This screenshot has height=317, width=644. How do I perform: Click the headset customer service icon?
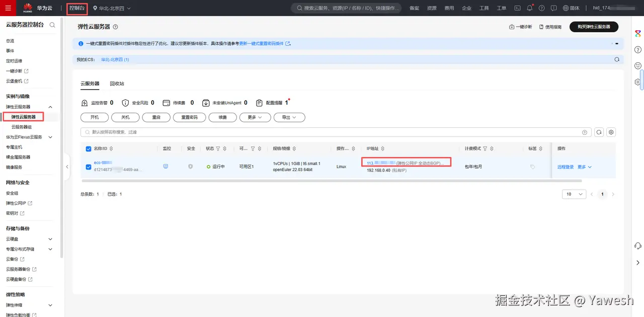point(637,246)
